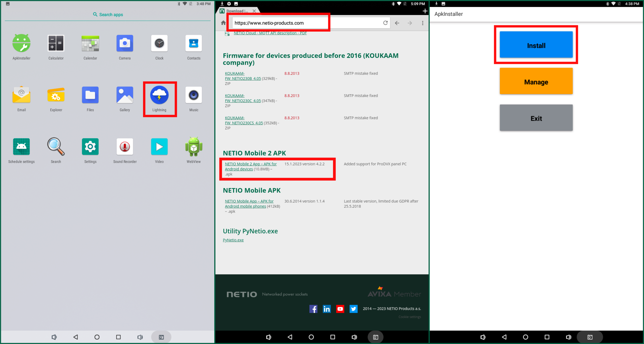Go back in the browser
The height and width of the screenshot is (344, 644).
(397, 23)
